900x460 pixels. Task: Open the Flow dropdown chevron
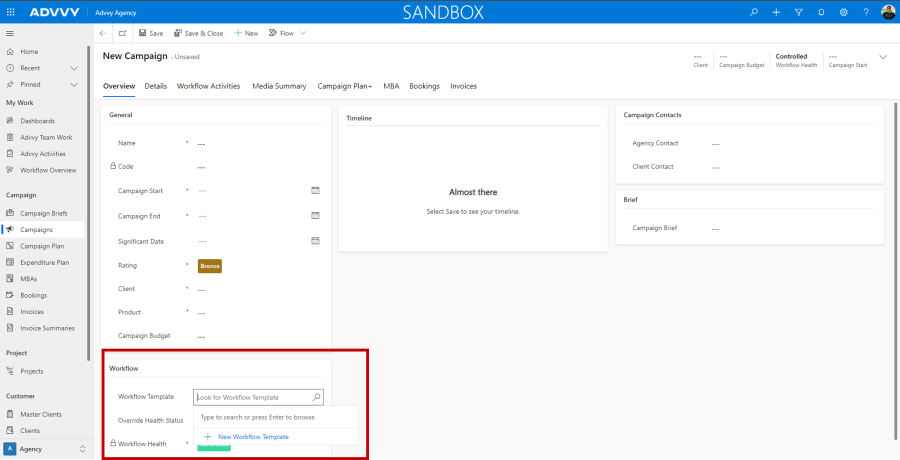pos(303,33)
